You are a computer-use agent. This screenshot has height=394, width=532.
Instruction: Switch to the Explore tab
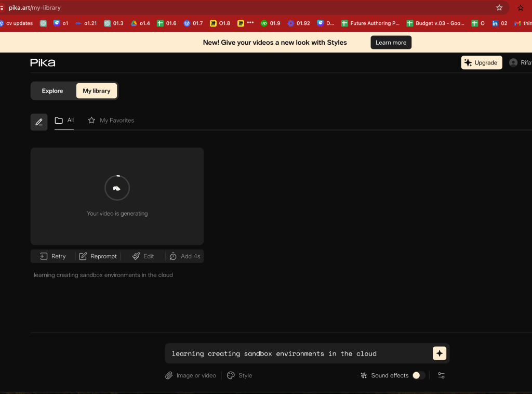pyautogui.click(x=52, y=91)
